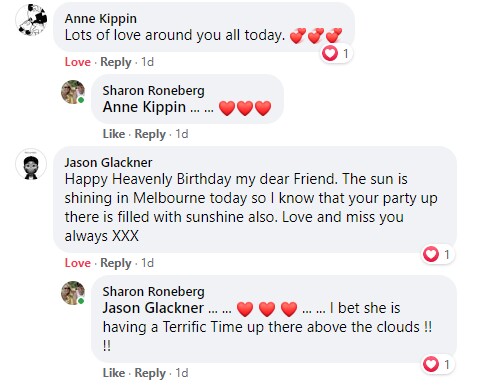Viewport: 497px width, 385px height.
Task: Open Jason Glackner's name link
Action: tap(108, 162)
